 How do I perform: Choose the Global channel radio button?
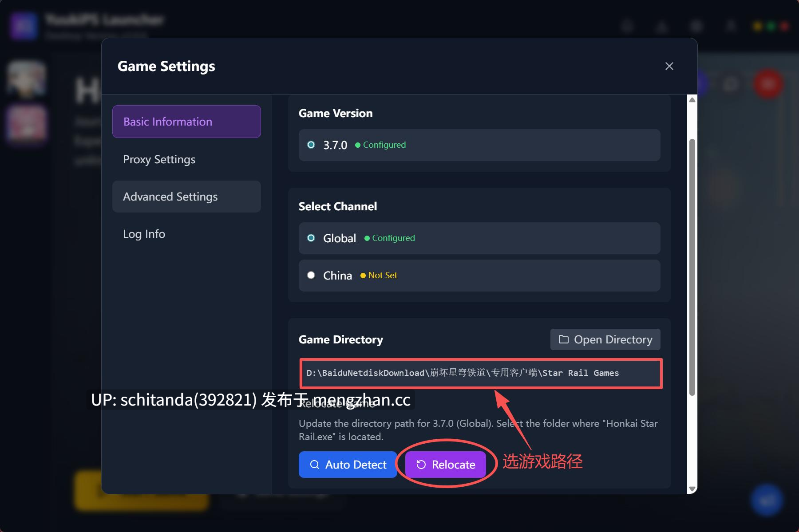coord(311,238)
